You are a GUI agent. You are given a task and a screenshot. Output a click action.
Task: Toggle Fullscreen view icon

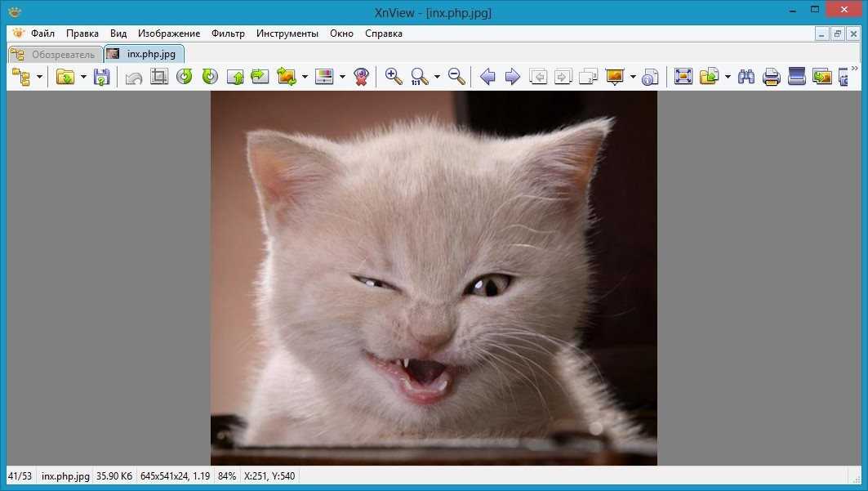[x=683, y=77]
